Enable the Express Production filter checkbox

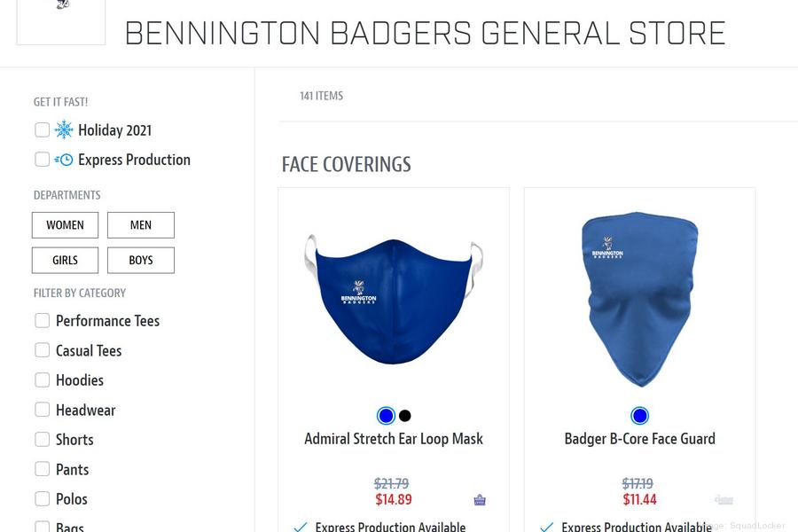click(x=43, y=160)
